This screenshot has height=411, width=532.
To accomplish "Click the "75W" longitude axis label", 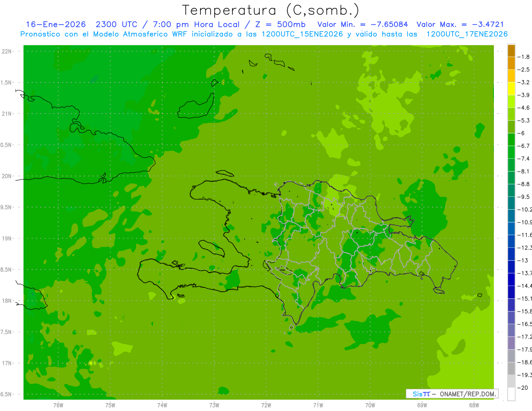I will 110,405.
